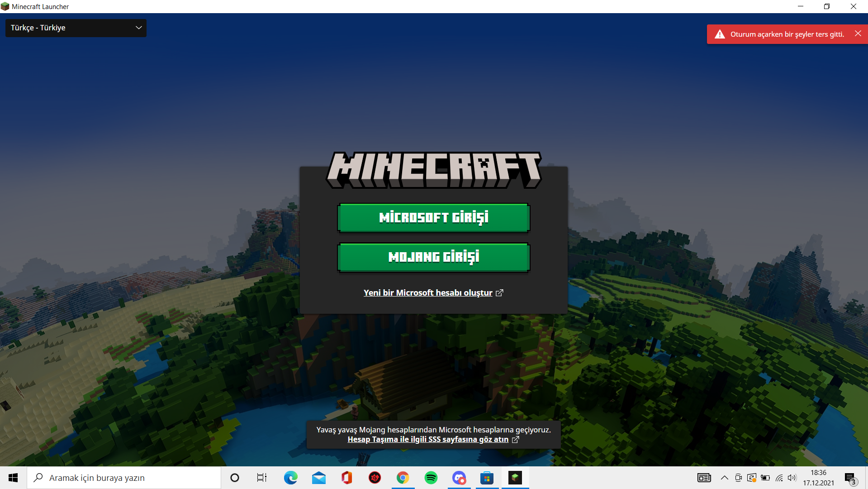Open 'Yeni bir Microsoft hesabı oluştur' link
This screenshot has width=868, height=489.
(433, 293)
